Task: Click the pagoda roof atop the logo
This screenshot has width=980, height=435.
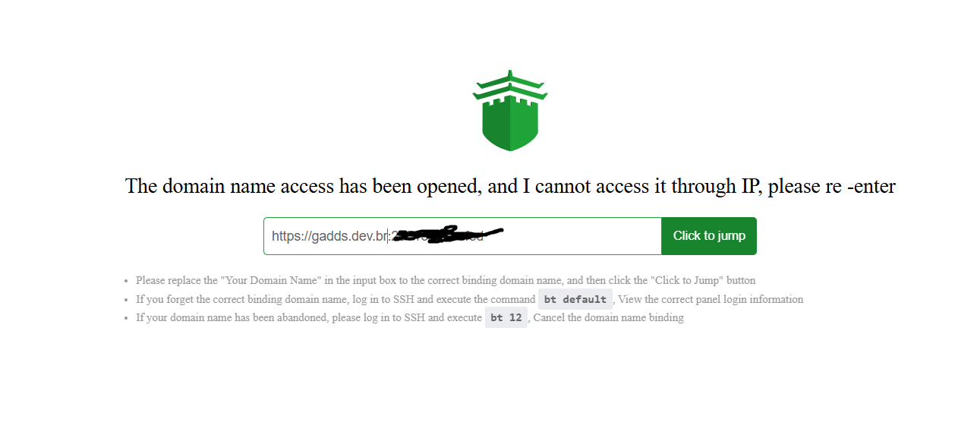Action: click(510, 85)
